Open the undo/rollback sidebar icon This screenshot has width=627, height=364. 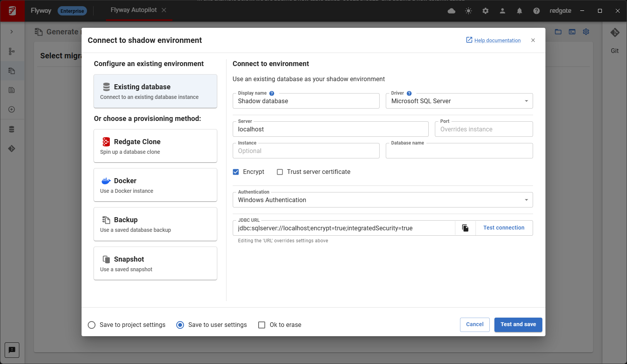(12, 109)
